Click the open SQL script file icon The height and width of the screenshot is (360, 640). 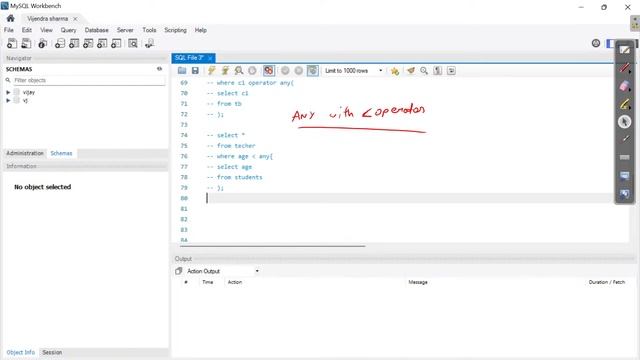pos(26,43)
